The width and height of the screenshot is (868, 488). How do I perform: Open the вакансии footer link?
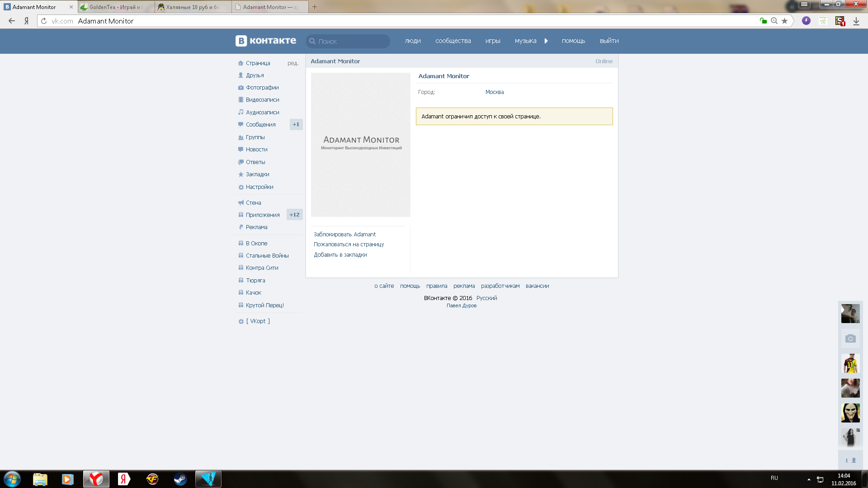(x=537, y=286)
